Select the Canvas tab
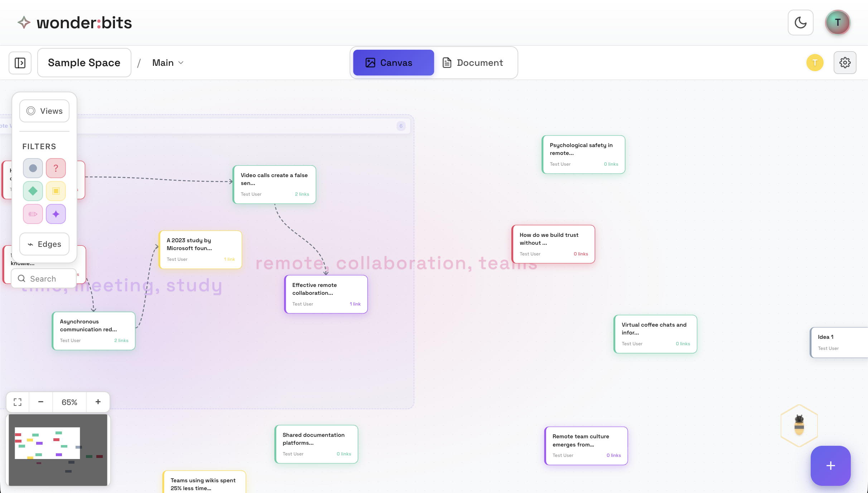 (393, 63)
